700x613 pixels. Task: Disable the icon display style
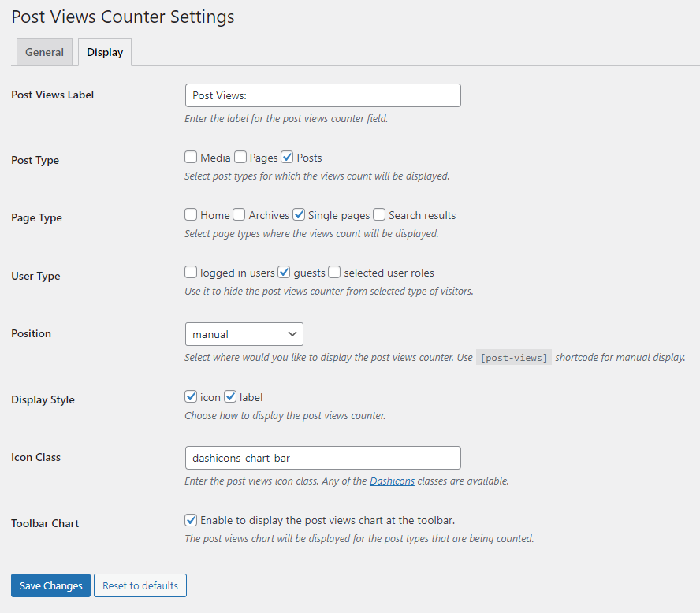pos(190,396)
